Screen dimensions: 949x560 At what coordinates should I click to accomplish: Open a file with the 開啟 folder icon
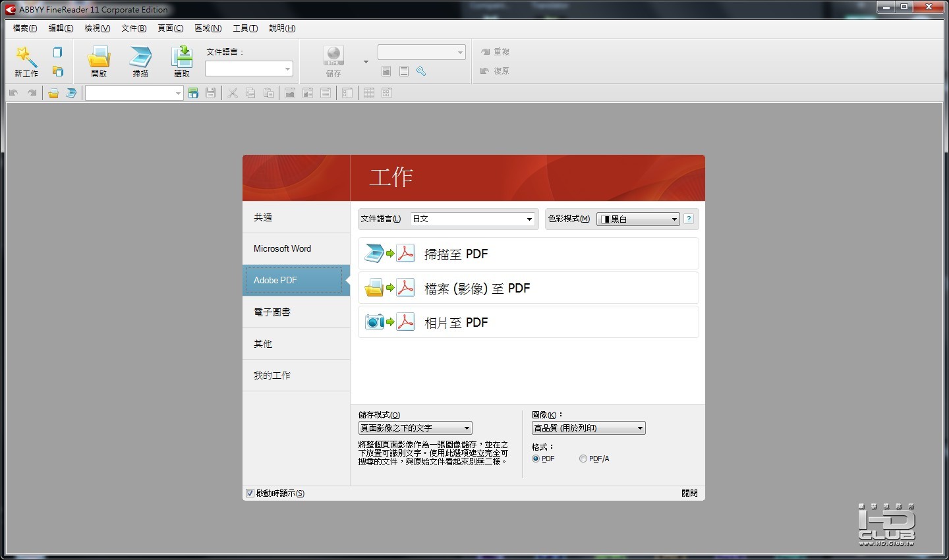point(99,62)
